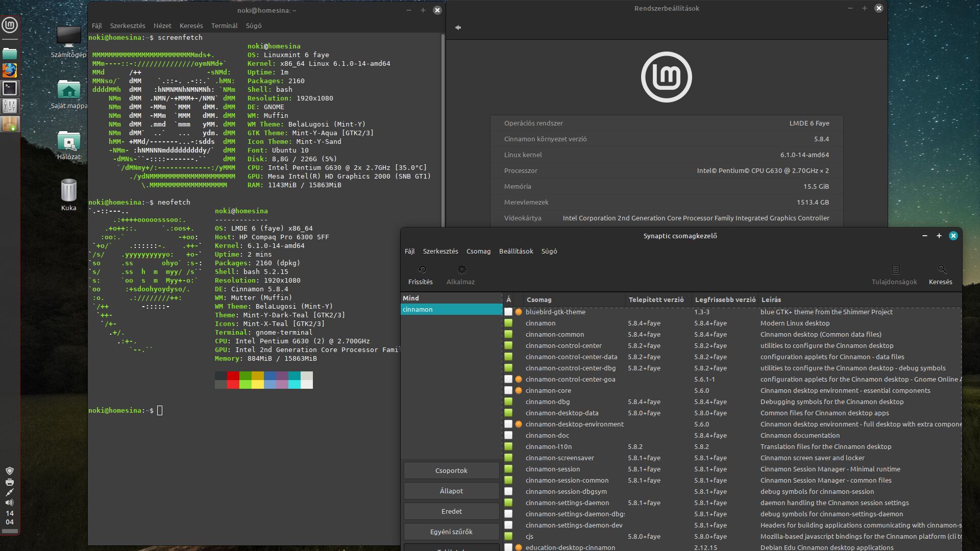Show desktop with the panel corner bar
This screenshot has height=551, width=980.
(10, 531)
